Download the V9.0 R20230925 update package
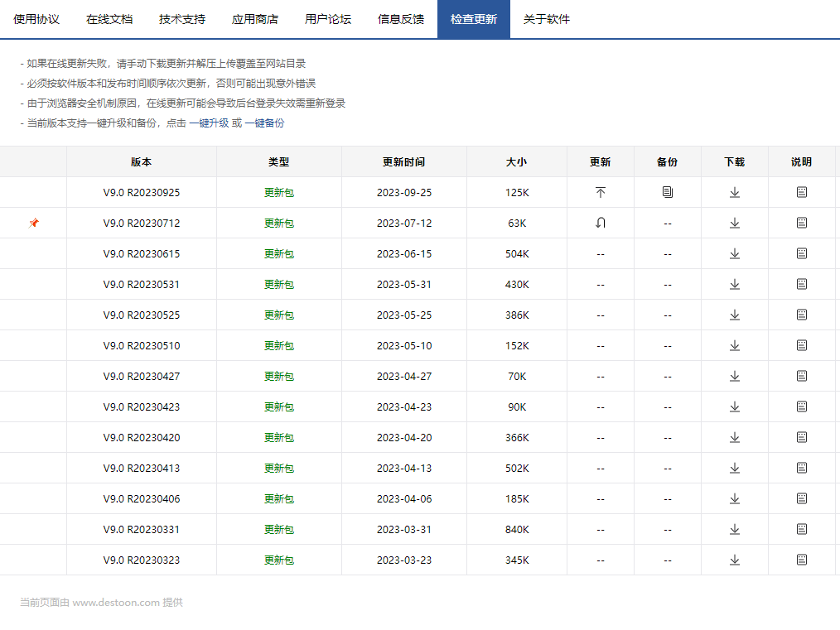 click(x=735, y=192)
